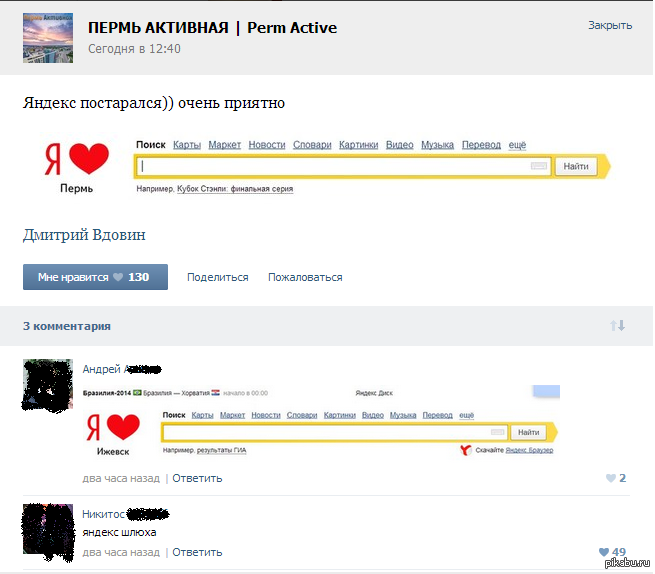Screen dimensions: 655x574
Task: Open Перевод in the Пермь Yandex screenshot
Action: pos(481,145)
